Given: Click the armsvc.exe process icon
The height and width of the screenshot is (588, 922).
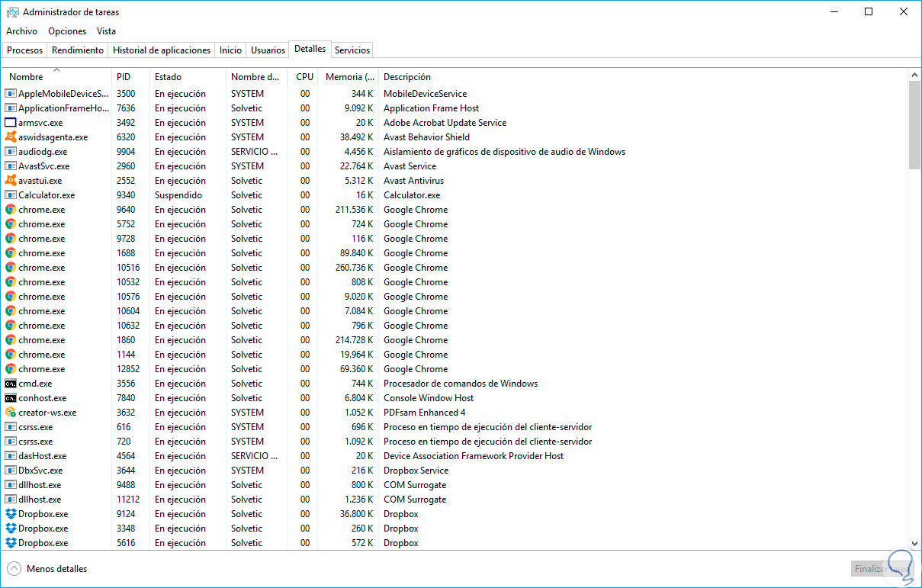Looking at the screenshot, I should click(x=11, y=123).
